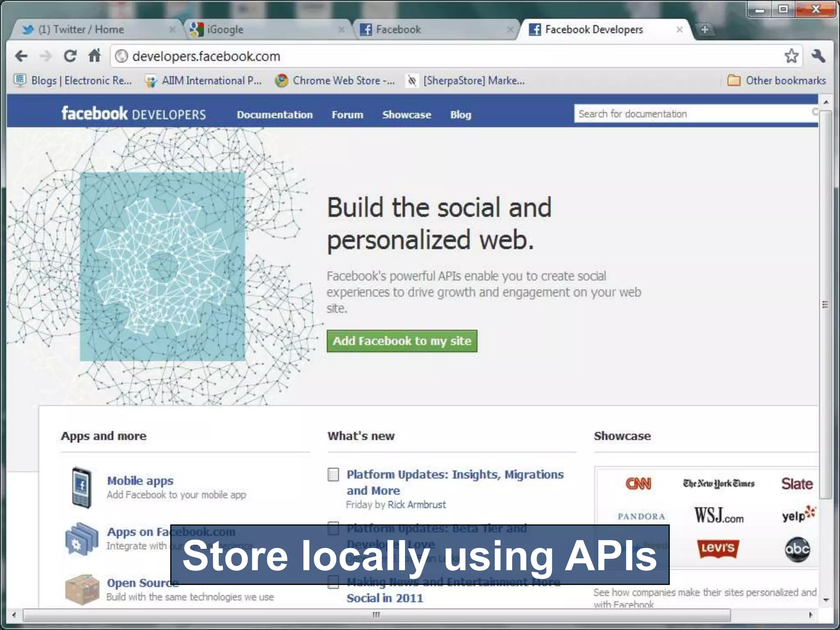Open the Documentation menu item
This screenshot has width=840, height=630.
[x=275, y=114]
